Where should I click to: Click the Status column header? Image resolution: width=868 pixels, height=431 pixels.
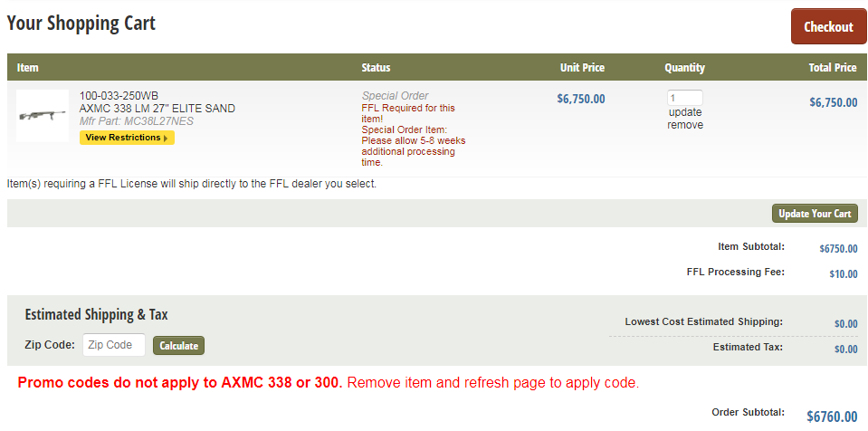pyautogui.click(x=376, y=68)
